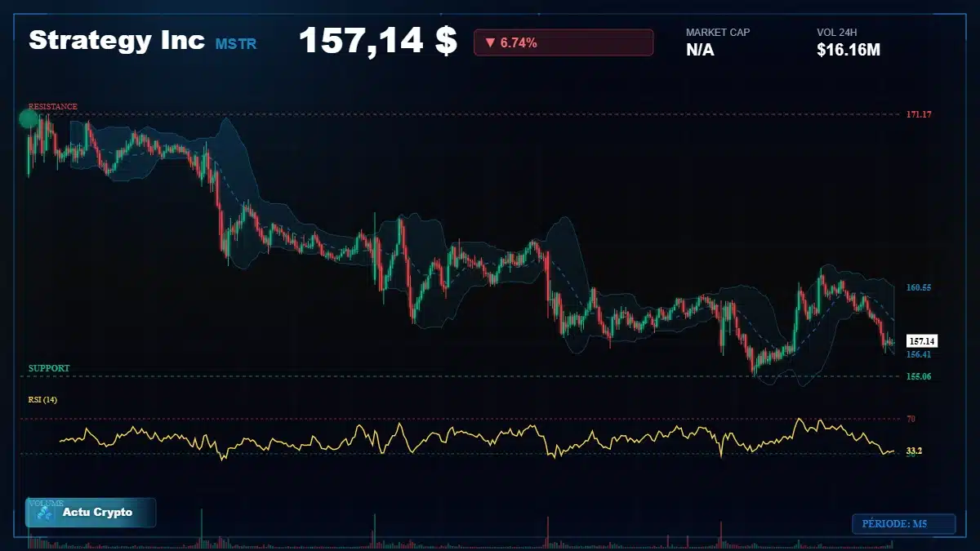Click the 157.14 current price tag
Viewport: 980px width, 551px height.
coord(922,341)
